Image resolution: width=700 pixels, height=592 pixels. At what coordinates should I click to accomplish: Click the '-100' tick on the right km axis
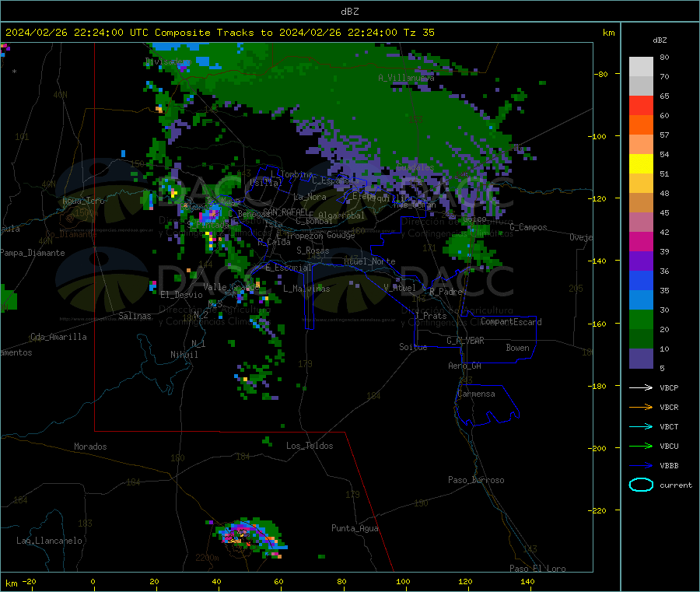[x=598, y=136]
